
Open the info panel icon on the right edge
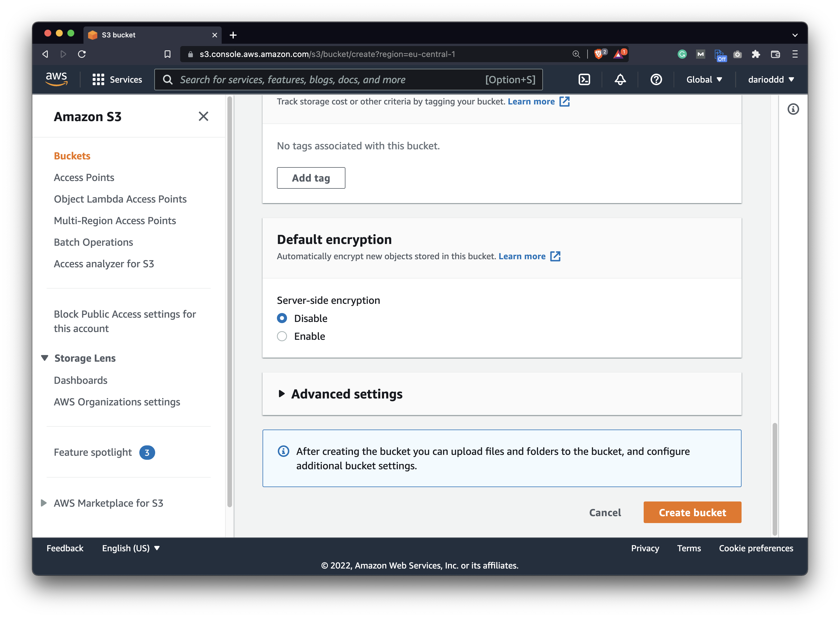click(x=793, y=109)
